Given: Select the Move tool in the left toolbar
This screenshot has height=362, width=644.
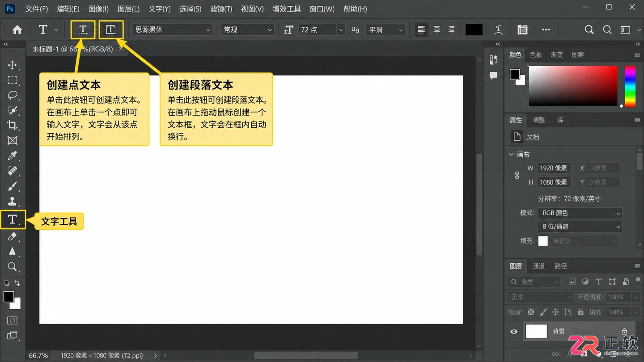Looking at the screenshot, I should pos(13,65).
